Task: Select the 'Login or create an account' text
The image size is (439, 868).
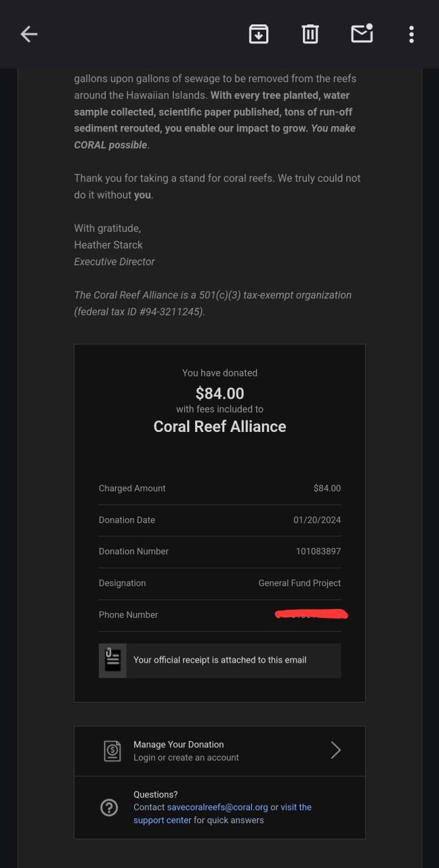Action: 186,757
